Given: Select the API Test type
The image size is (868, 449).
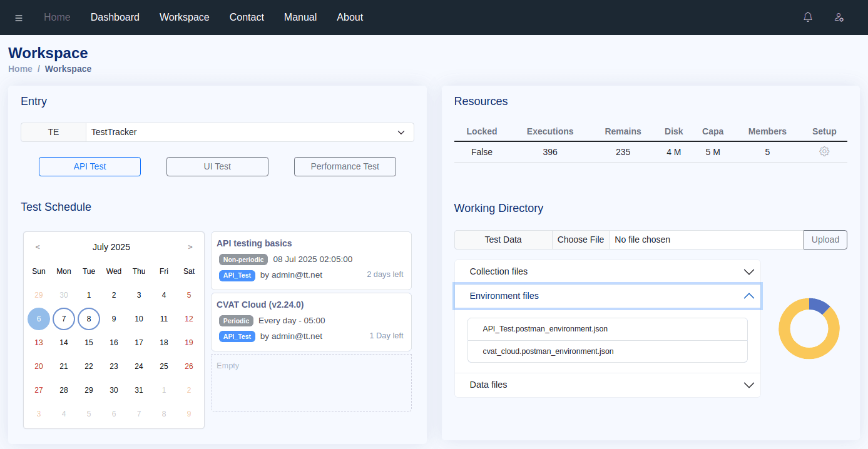Looking at the screenshot, I should pos(89,166).
